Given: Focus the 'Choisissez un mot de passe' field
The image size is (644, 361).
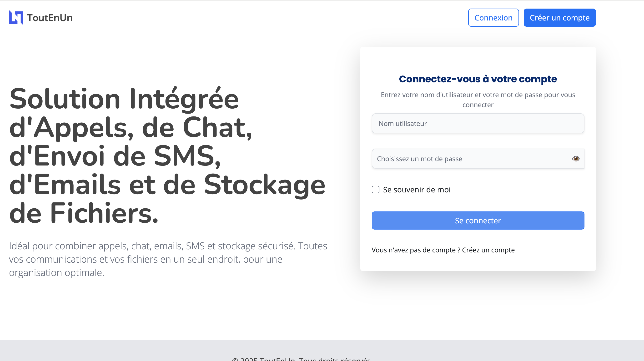Looking at the screenshot, I should click(478, 159).
